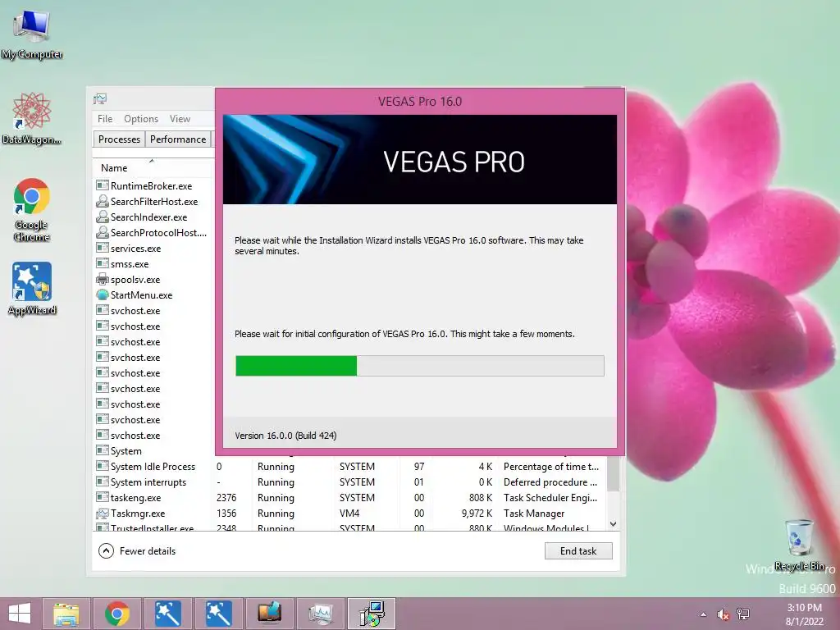Click Task Scheduler Engi... description cell
This screenshot has width=840, height=630.
(550, 498)
